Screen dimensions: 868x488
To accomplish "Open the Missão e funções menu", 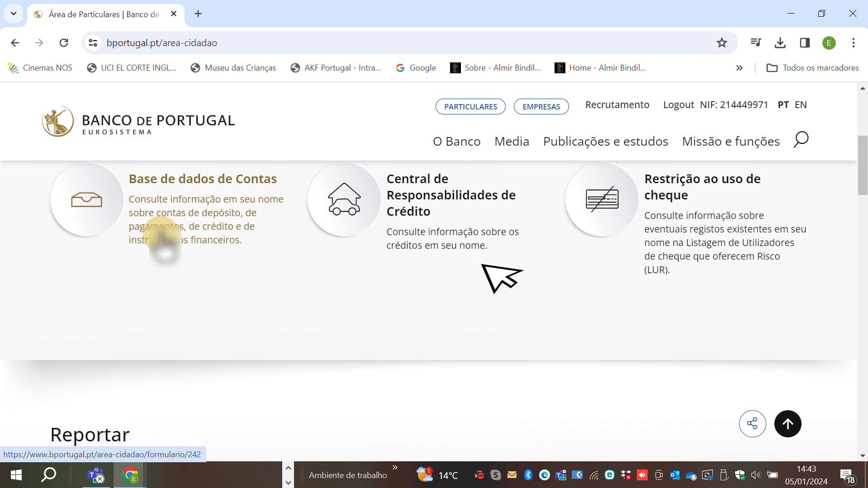I will tap(730, 142).
